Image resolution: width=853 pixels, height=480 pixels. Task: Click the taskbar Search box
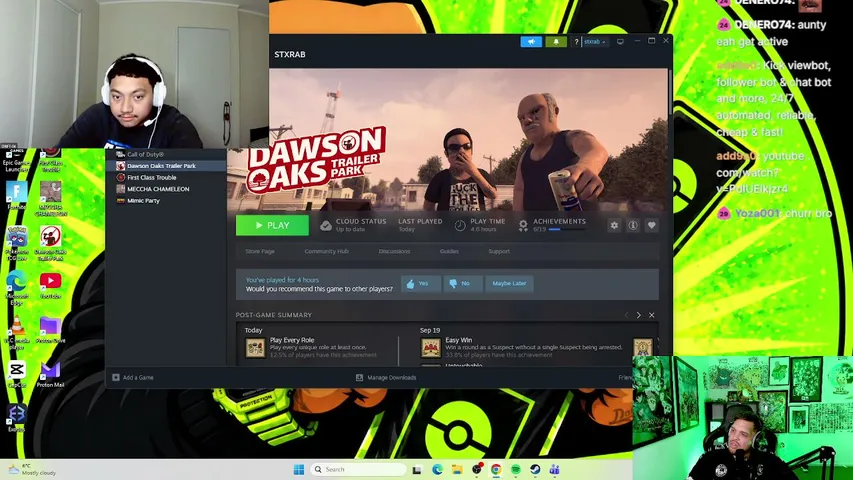click(x=359, y=469)
